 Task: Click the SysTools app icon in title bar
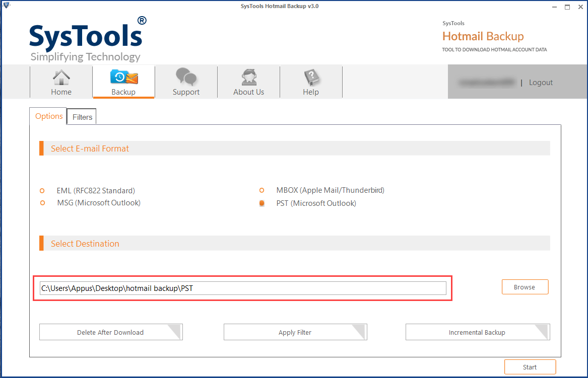7,5
